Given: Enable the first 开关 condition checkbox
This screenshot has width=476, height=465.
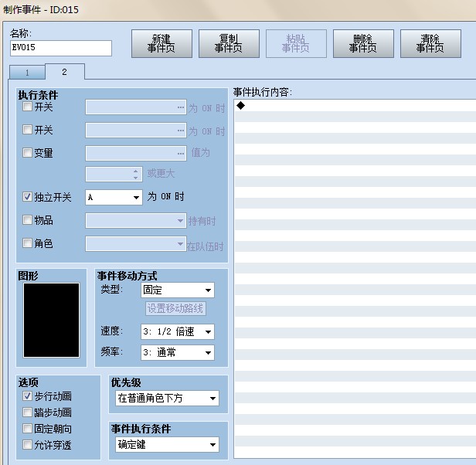Looking at the screenshot, I should click(x=27, y=107).
